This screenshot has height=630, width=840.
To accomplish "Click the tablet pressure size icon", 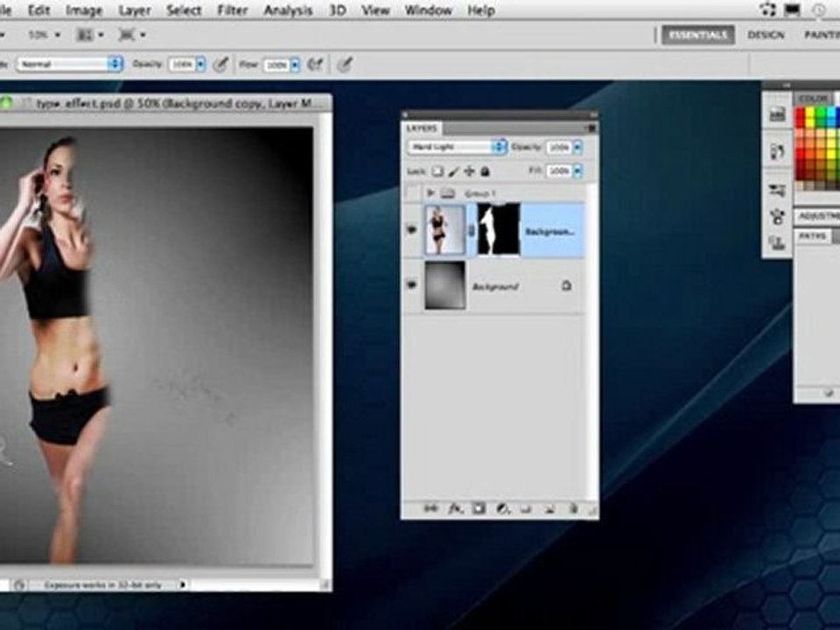I will 345,64.
